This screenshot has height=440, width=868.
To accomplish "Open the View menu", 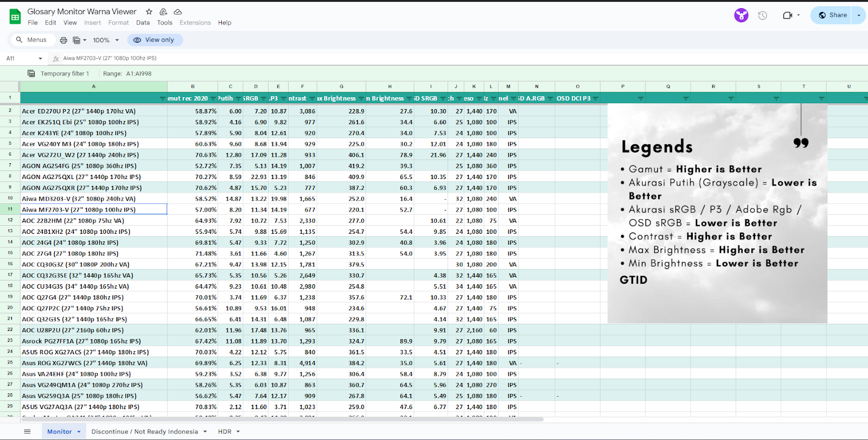I will (70, 23).
